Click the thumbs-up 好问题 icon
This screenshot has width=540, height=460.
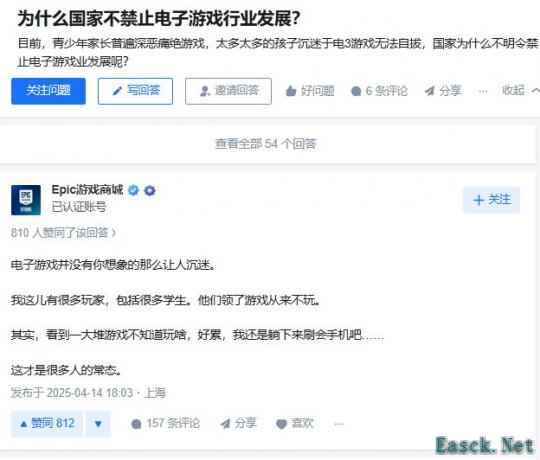(x=291, y=91)
